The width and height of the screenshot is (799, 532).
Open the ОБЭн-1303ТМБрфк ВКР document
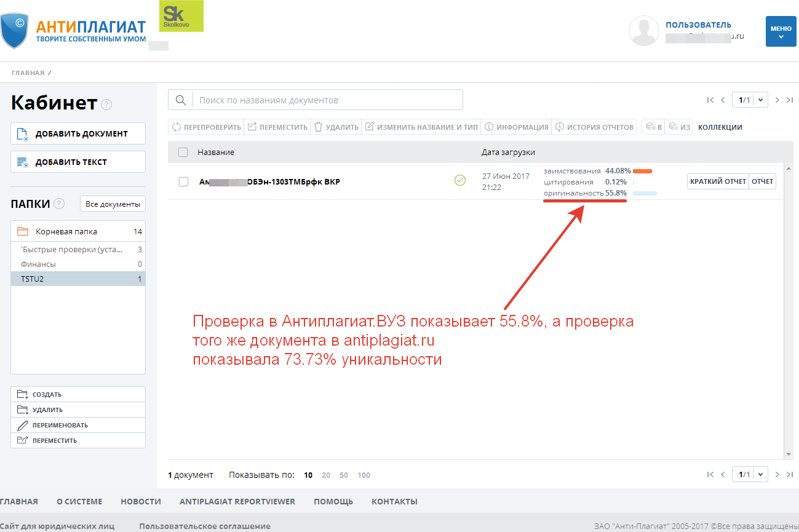point(269,181)
